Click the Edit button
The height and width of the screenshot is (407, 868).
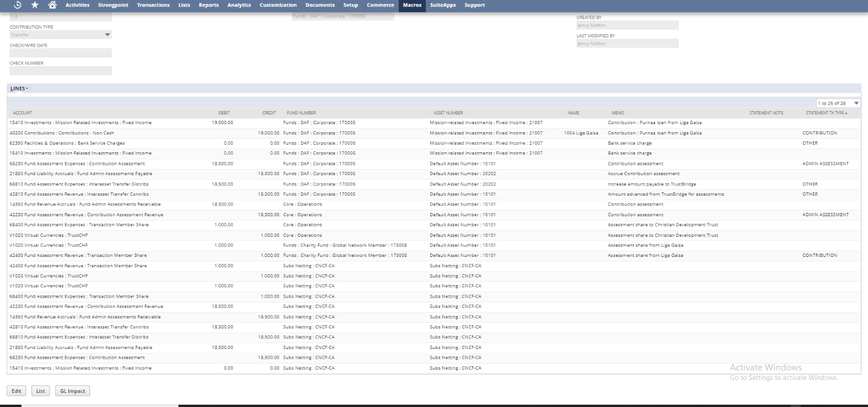click(16, 391)
